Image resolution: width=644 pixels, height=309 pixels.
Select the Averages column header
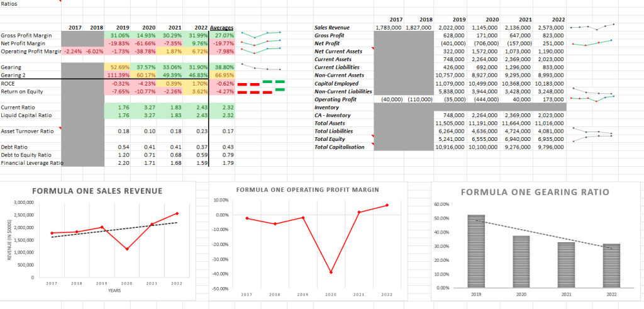click(x=221, y=28)
